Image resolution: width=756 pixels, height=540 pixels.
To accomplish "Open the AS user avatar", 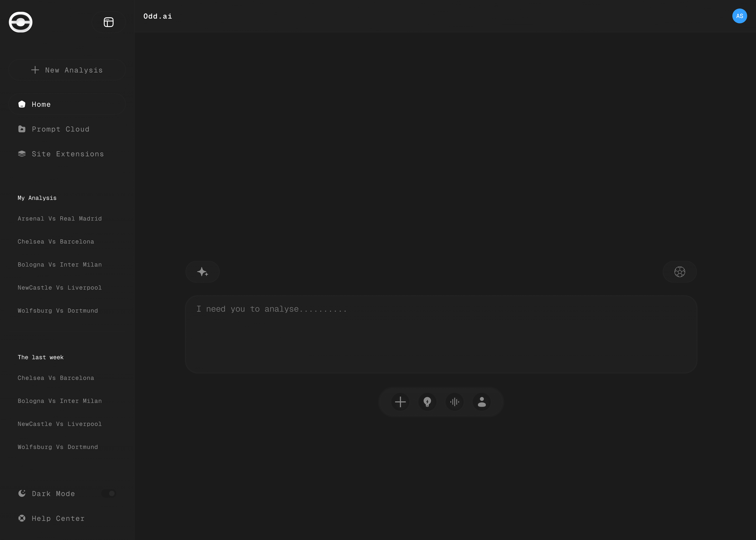I will tap(739, 16).
